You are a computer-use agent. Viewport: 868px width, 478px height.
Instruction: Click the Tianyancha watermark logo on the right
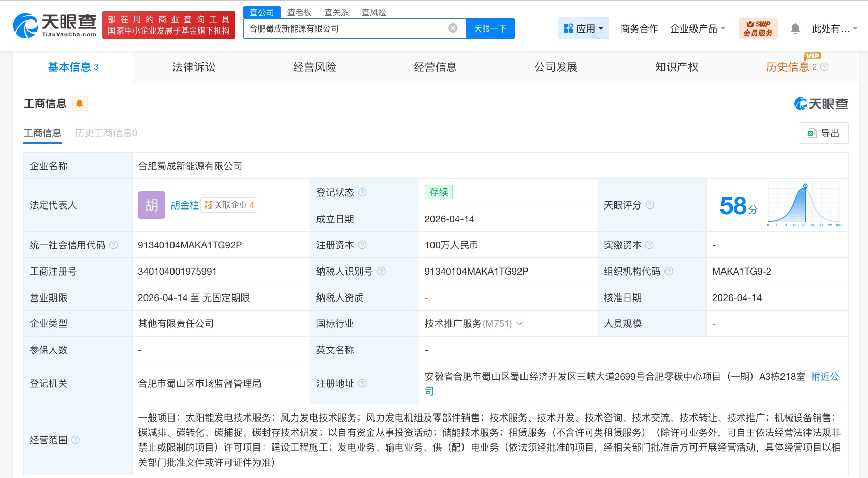coord(821,103)
